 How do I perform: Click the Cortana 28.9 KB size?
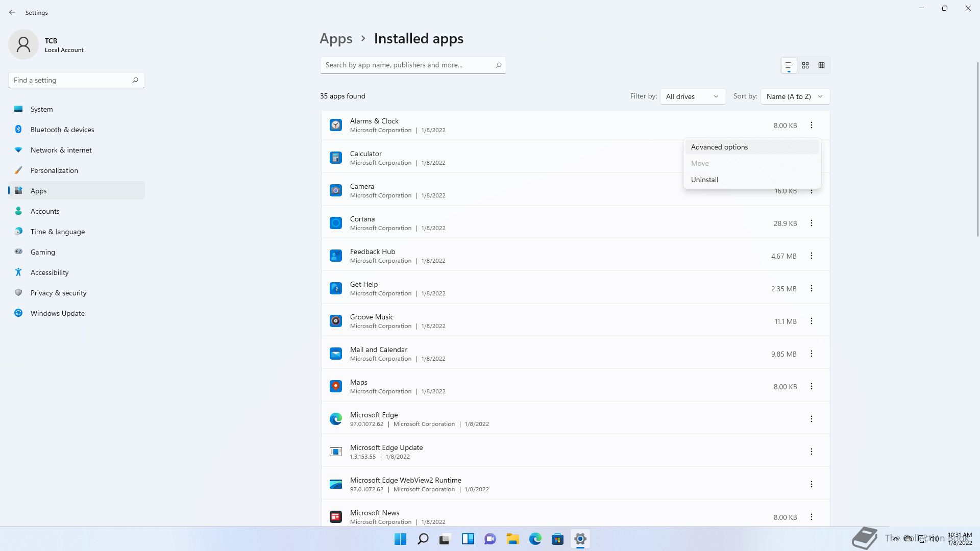point(785,223)
